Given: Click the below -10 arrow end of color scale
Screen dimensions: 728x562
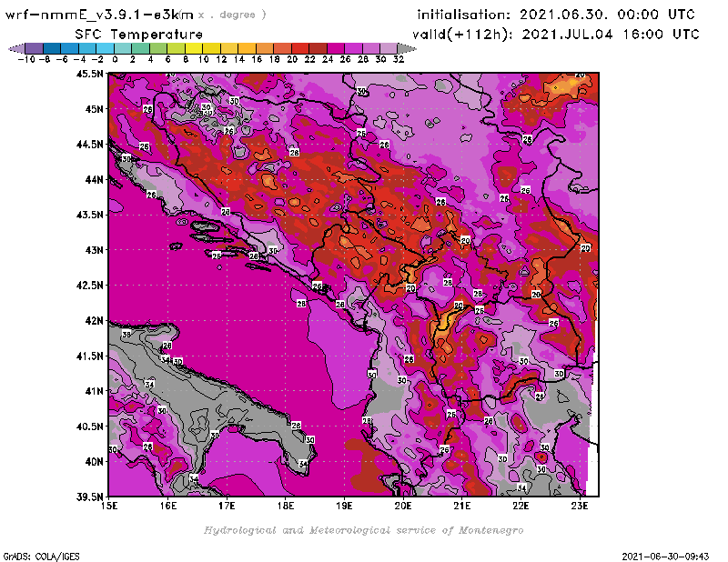Looking at the screenshot, I should coord(16,48).
